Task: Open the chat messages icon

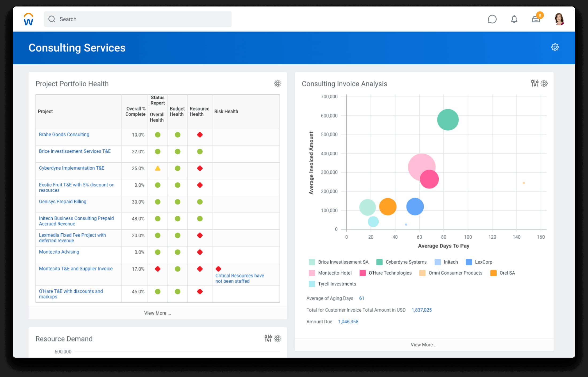Action: (x=492, y=19)
